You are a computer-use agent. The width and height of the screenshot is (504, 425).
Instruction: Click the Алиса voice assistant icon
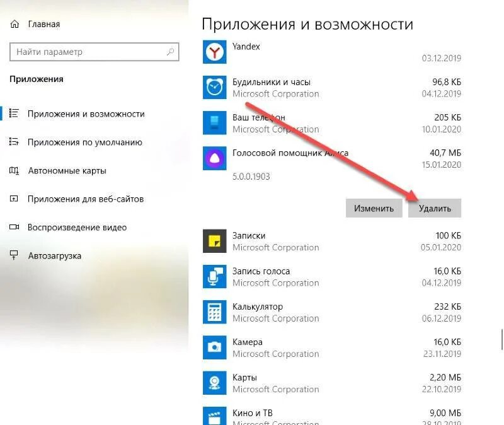[214, 158]
